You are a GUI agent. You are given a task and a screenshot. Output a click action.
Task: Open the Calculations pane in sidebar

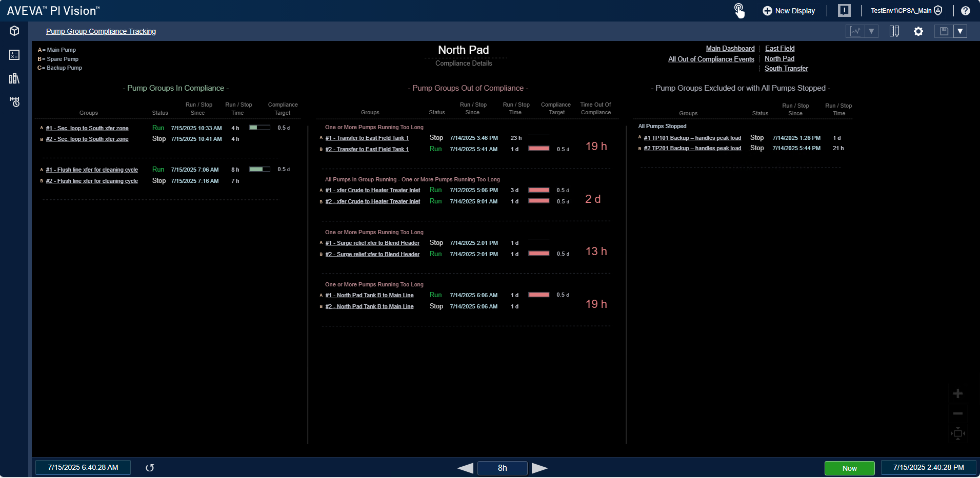[x=14, y=55]
